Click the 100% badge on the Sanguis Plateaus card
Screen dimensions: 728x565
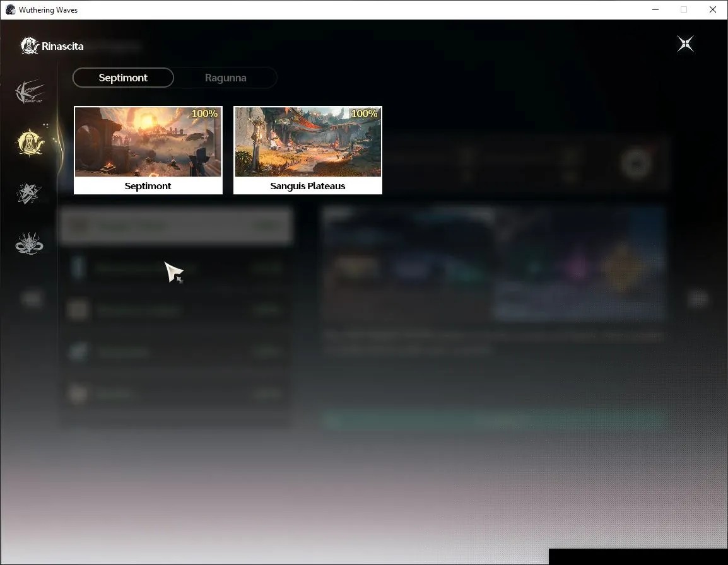pos(364,114)
